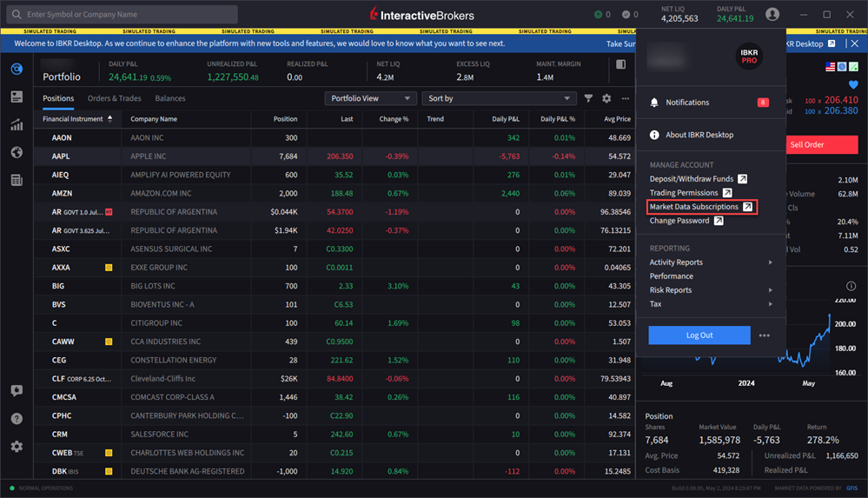This screenshot has height=498, width=868.
Task: Click the blue clock icon beside the flag
Action: pos(842,66)
